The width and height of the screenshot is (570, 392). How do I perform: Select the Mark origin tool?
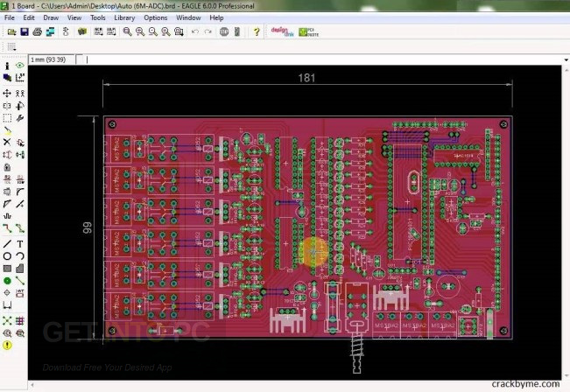[20, 78]
